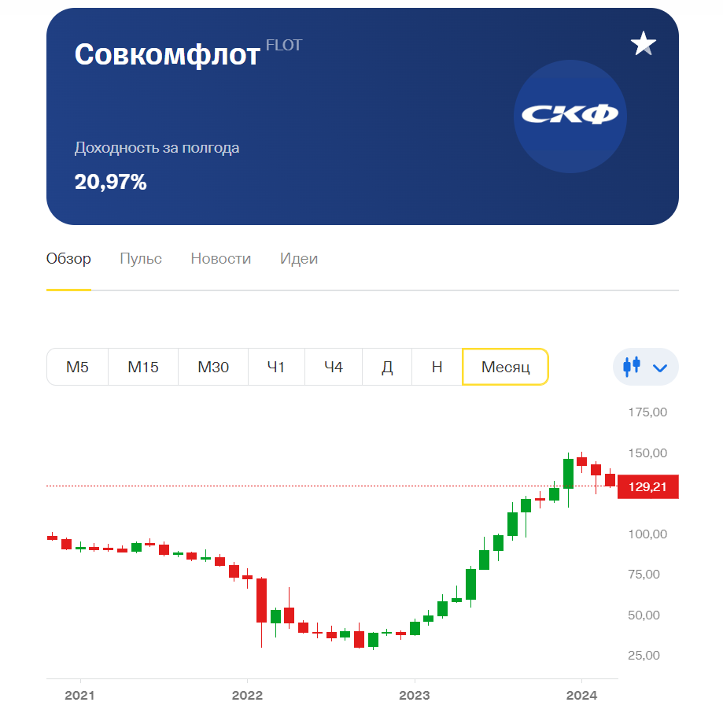Viewport: 723px width, 728px height.
Task: Pick the weekly Н timeframe
Action: pyautogui.click(x=437, y=367)
